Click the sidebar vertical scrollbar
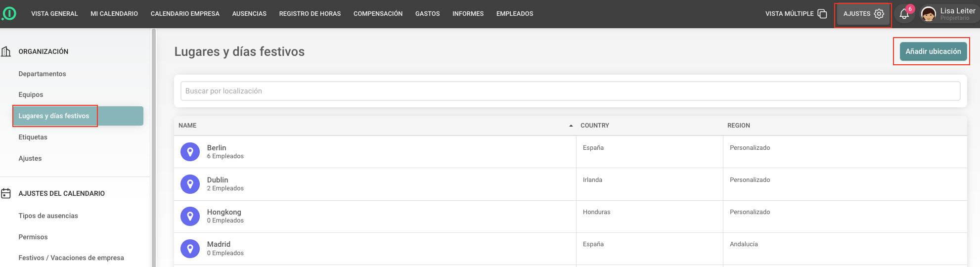Viewport: 980px width, 267px height. click(154, 147)
